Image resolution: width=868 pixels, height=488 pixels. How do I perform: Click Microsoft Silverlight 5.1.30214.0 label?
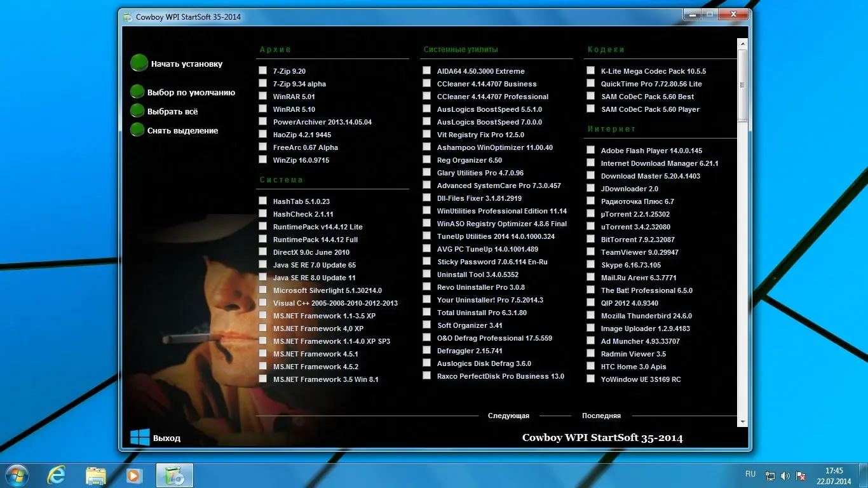tap(327, 290)
